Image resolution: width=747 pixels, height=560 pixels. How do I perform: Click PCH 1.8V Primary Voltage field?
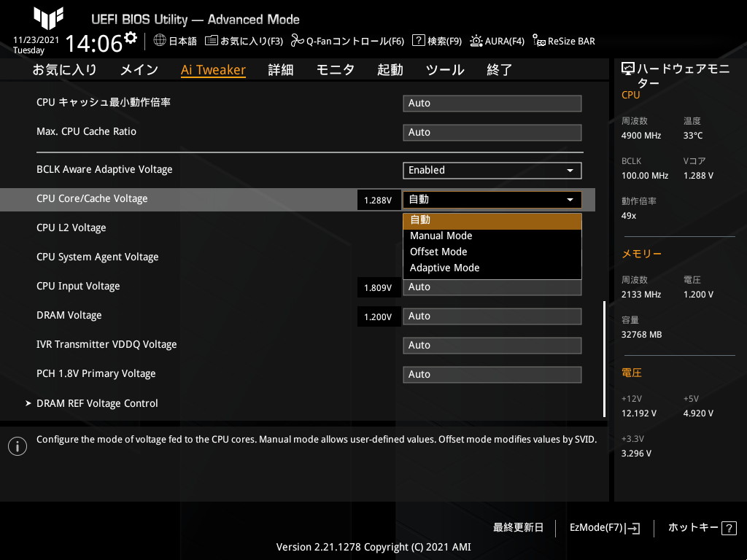pyautogui.click(x=492, y=374)
